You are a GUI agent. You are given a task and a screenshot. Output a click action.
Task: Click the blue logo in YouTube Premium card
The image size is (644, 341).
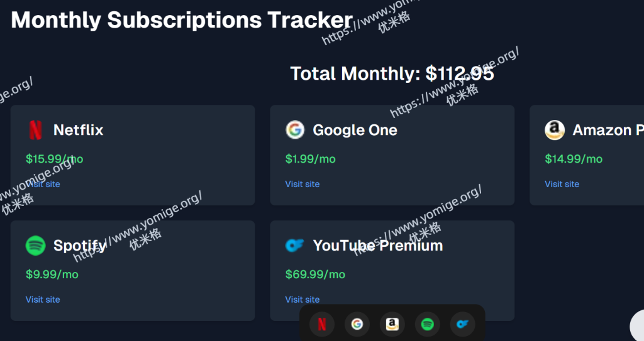point(295,246)
